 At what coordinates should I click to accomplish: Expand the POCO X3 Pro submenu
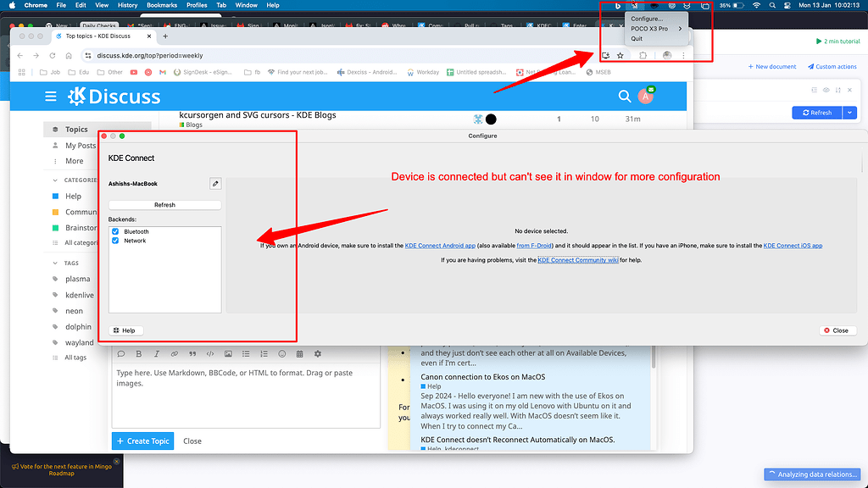(x=678, y=27)
